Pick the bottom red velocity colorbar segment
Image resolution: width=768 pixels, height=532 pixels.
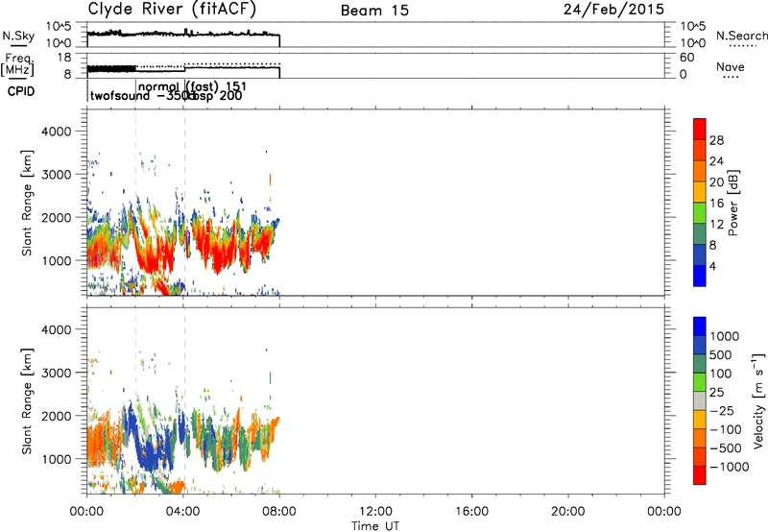pyautogui.click(x=700, y=475)
